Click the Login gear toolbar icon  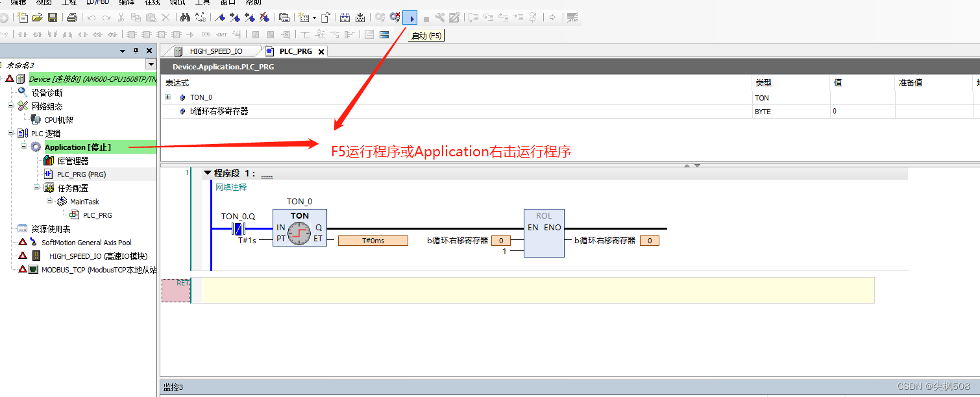point(380,18)
